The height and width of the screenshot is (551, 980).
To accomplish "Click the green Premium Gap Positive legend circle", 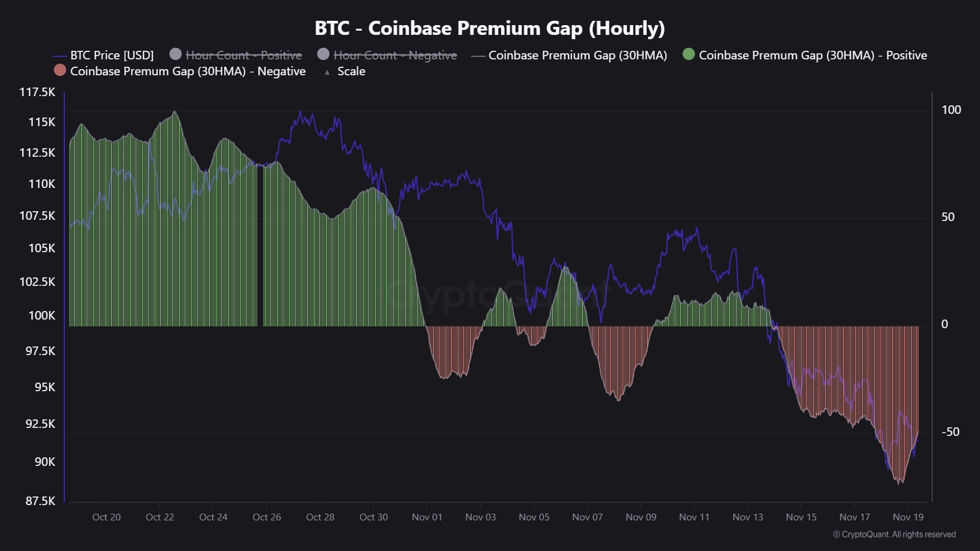I will point(688,54).
